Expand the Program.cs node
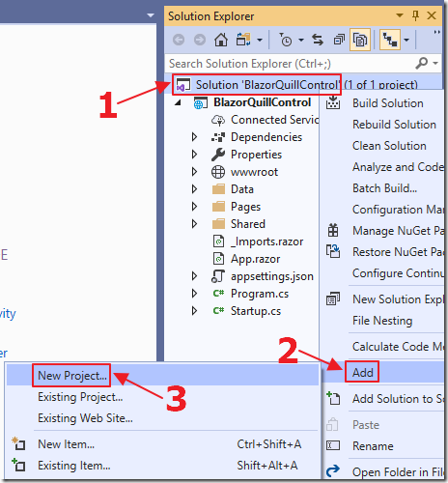Image resolution: width=448 pixels, height=483 pixels. [194, 294]
